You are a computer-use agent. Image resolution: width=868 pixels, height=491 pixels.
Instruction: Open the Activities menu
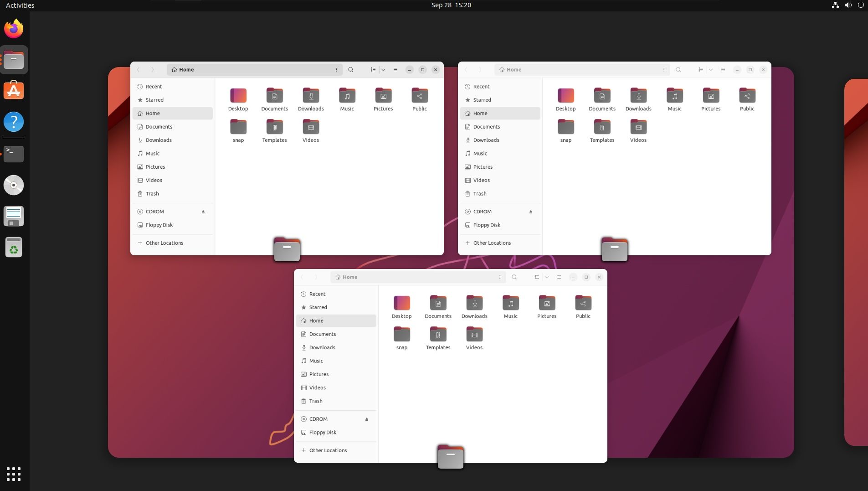[x=20, y=5]
